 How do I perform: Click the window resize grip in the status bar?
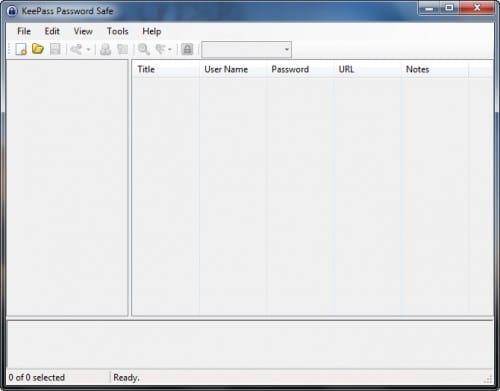coord(488,379)
